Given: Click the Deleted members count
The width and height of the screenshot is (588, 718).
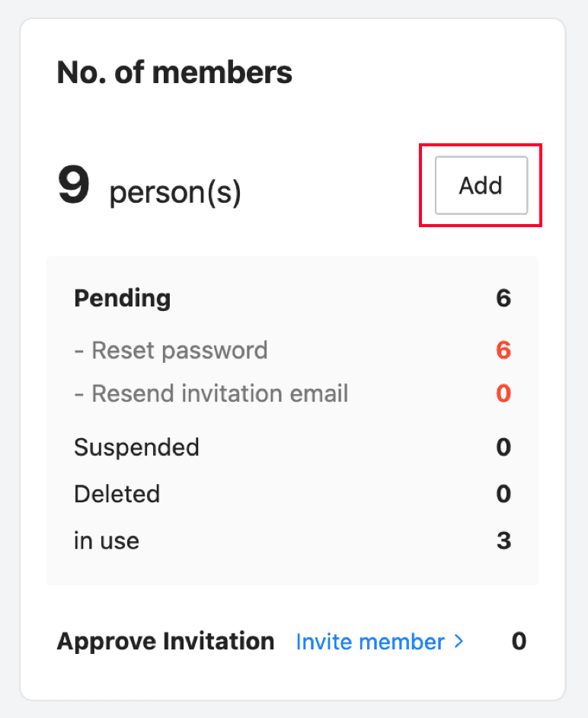Looking at the screenshot, I should pyautogui.click(x=503, y=494).
